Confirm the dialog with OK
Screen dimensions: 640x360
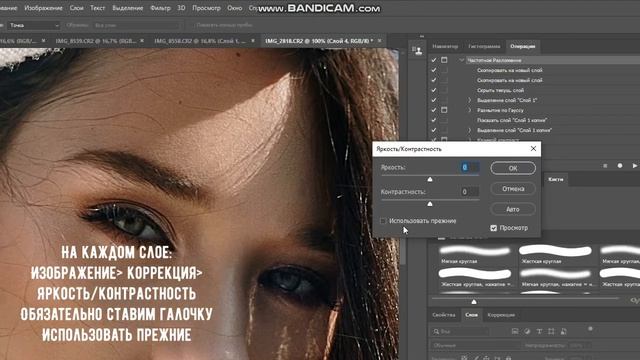[x=513, y=168]
